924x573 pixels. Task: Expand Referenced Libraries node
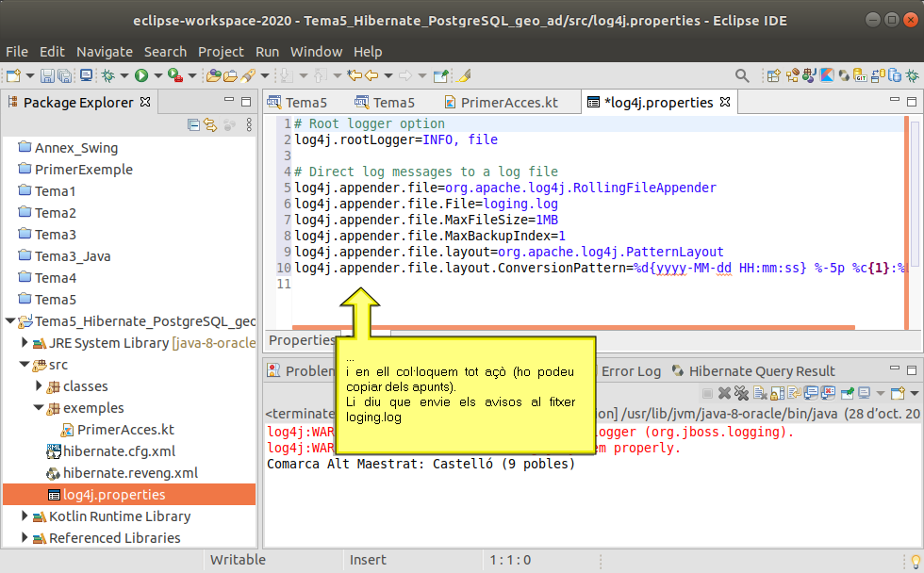(25, 538)
